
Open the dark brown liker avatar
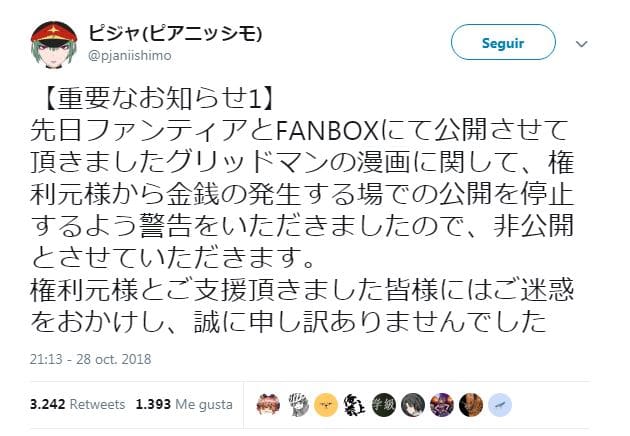click(x=470, y=405)
